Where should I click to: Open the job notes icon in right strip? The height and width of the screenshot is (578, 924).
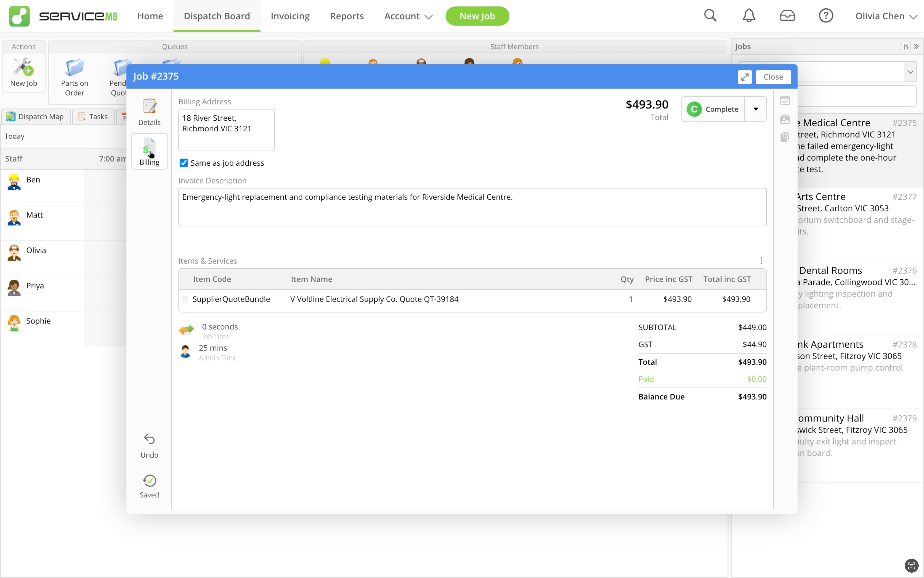click(785, 101)
